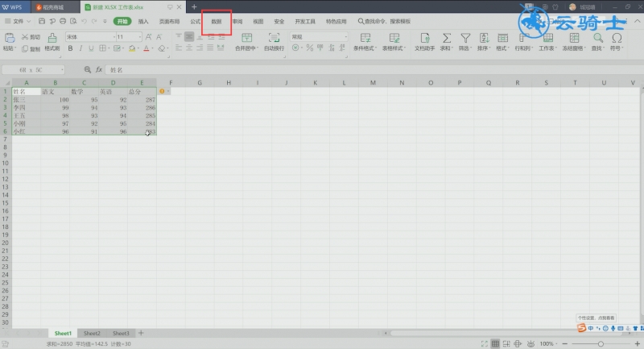Add a new sheet with plus button
This screenshot has height=349, width=644.
(x=141, y=333)
